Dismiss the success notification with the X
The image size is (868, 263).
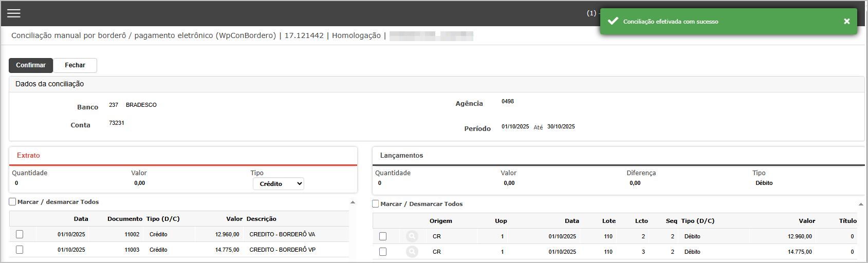click(x=846, y=22)
